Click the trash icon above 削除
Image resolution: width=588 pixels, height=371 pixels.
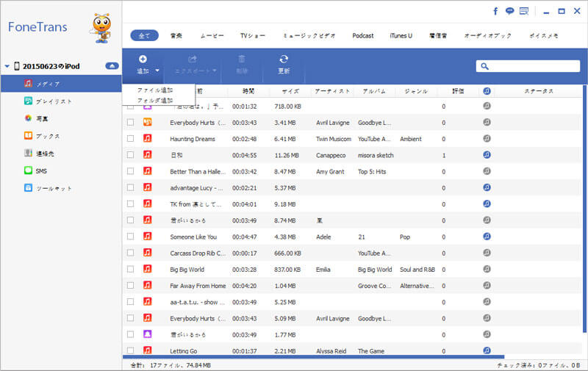point(242,59)
